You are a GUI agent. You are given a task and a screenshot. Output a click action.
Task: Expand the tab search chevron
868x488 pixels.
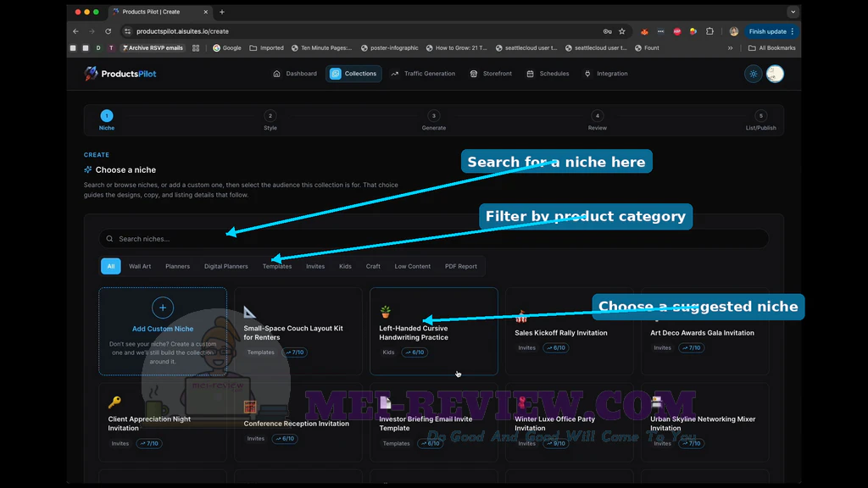[x=793, y=12]
